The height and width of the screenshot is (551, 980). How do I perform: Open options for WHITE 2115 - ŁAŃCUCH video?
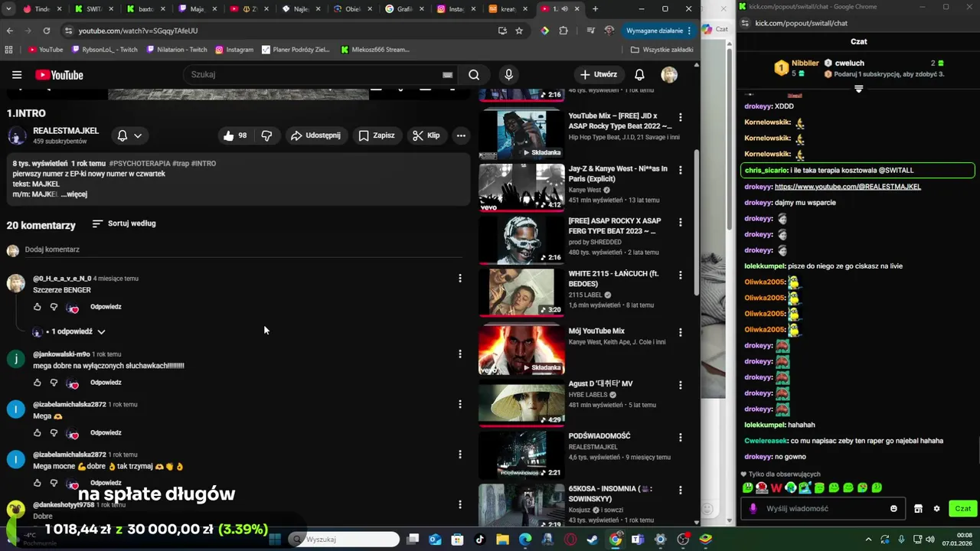[x=680, y=275]
